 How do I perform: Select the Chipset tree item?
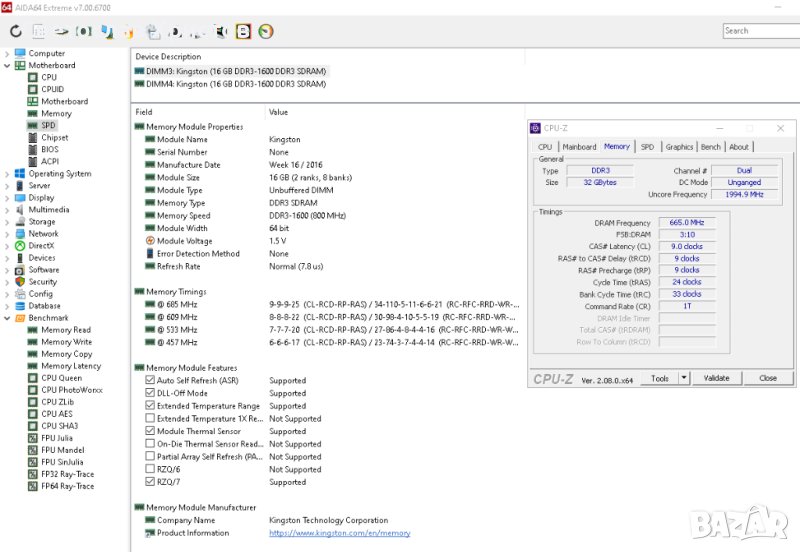[x=54, y=138]
